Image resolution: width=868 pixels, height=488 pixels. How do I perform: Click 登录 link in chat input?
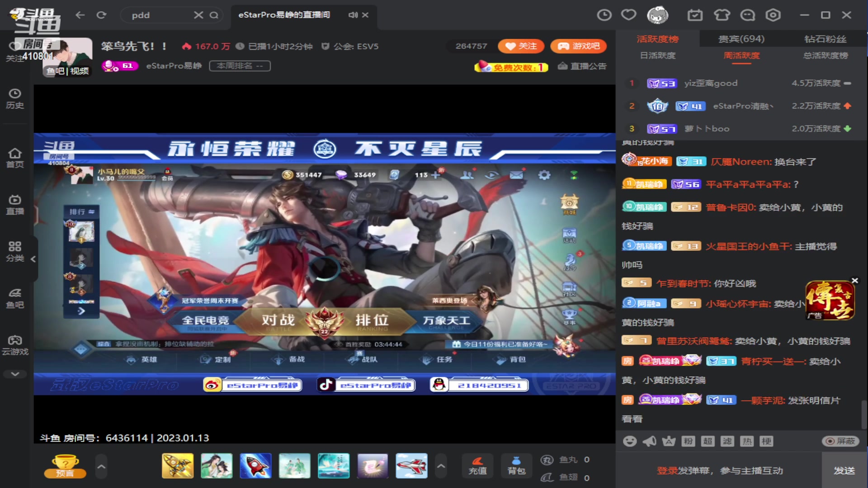coord(667,470)
